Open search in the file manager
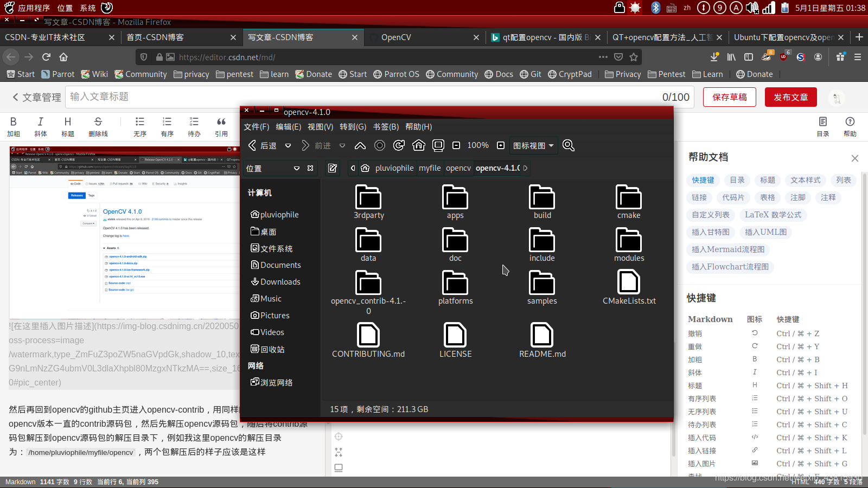 click(568, 145)
